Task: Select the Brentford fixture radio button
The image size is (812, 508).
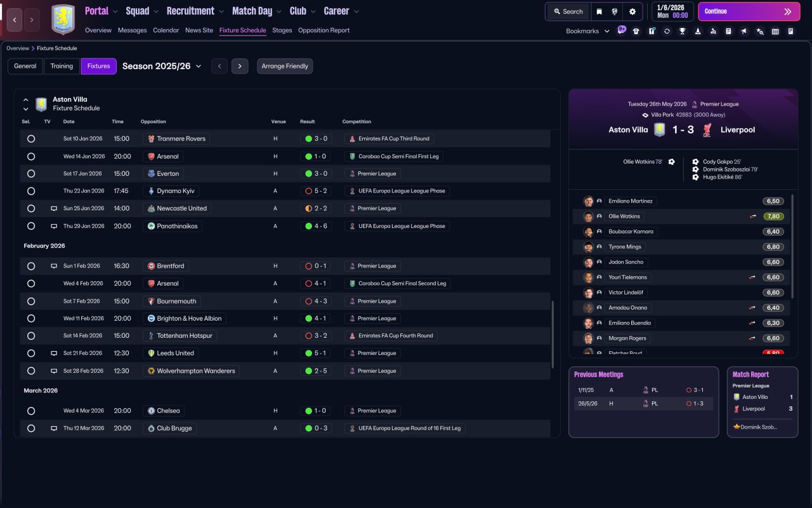Action: pyautogui.click(x=31, y=266)
